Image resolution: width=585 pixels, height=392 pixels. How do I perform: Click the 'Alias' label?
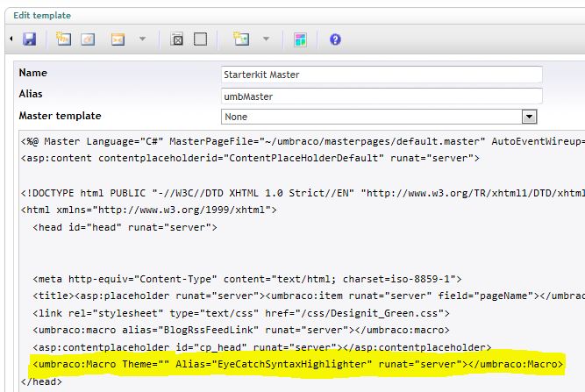click(x=31, y=94)
